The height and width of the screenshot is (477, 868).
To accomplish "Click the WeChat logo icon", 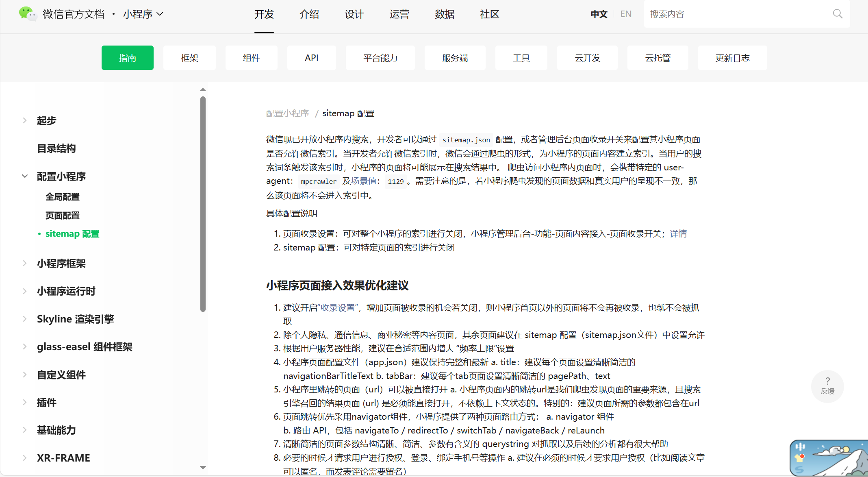I will click(x=28, y=14).
